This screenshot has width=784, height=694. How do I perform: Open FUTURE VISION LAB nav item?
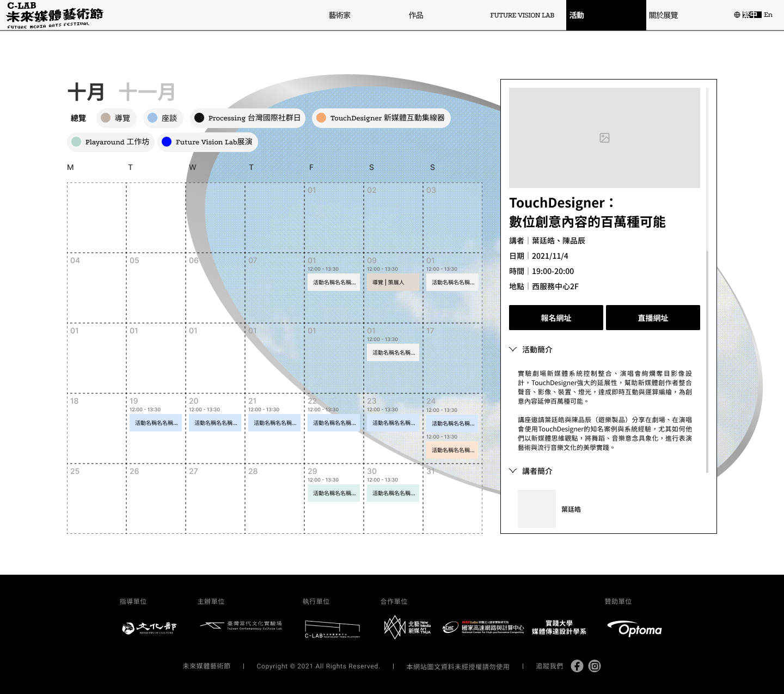click(522, 15)
